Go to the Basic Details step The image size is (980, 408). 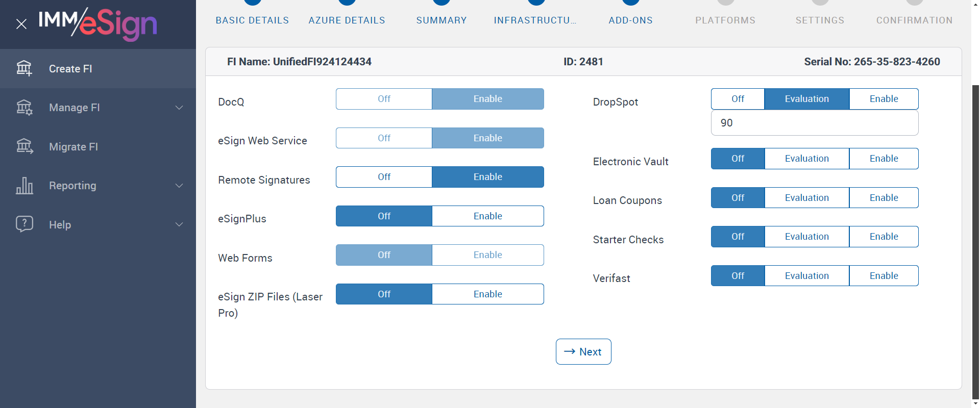(x=252, y=20)
